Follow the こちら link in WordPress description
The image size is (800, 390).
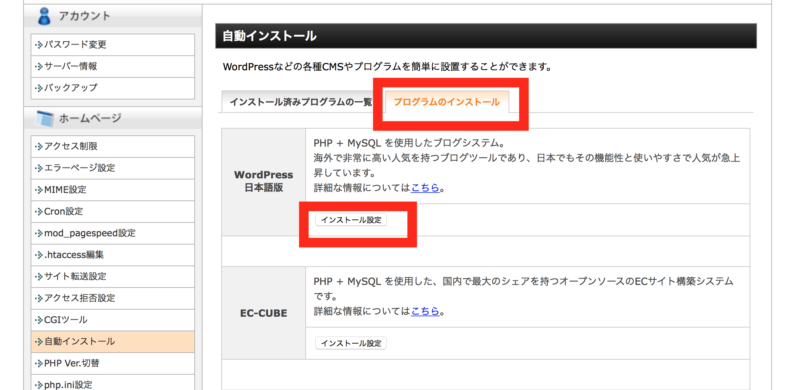tap(425, 188)
